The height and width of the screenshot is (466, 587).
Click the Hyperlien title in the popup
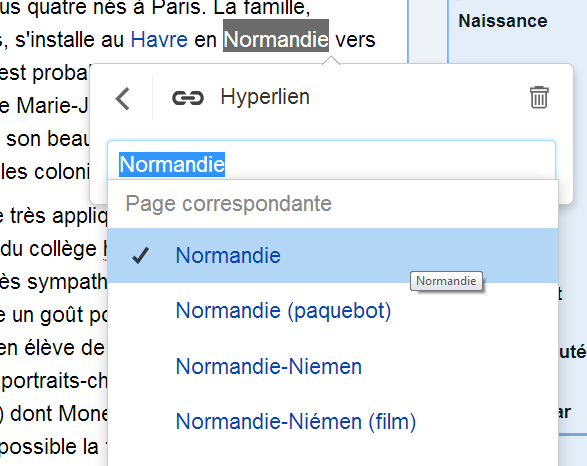tap(265, 97)
